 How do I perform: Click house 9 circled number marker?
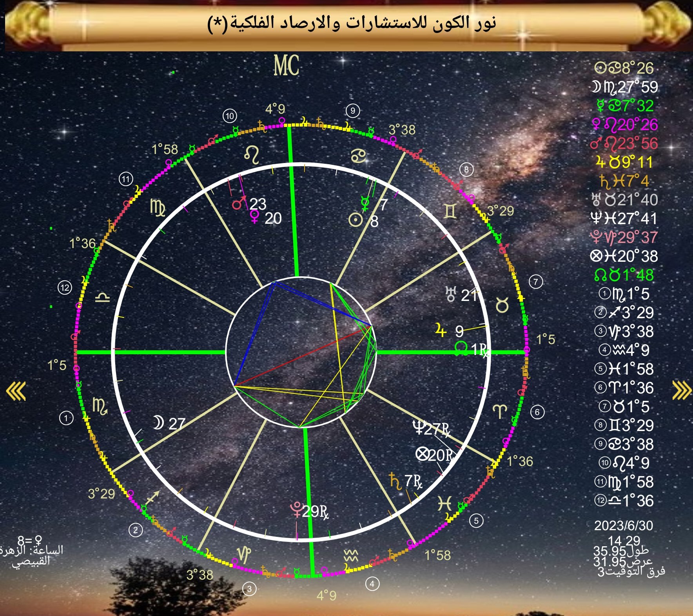click(x=353, y=111)
